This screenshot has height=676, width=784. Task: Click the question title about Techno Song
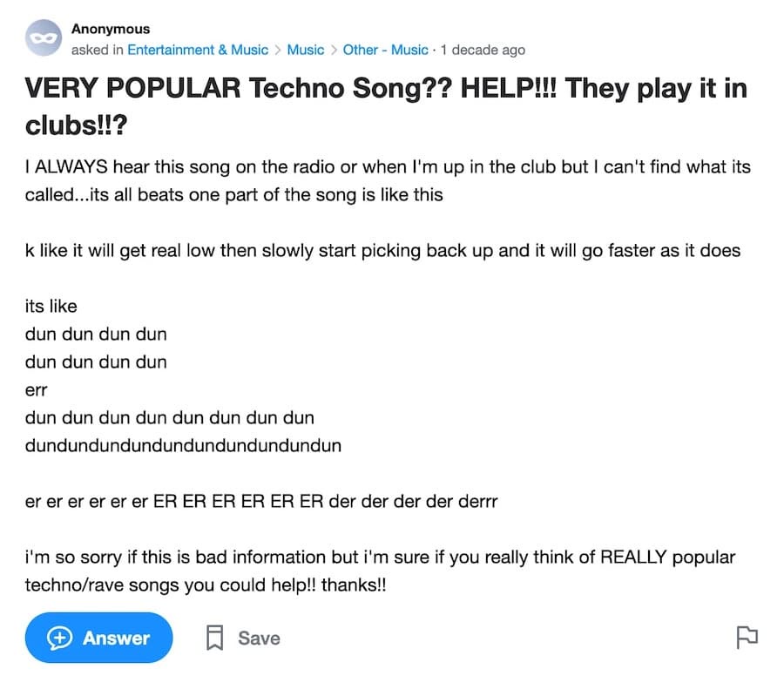coord(386,106)
